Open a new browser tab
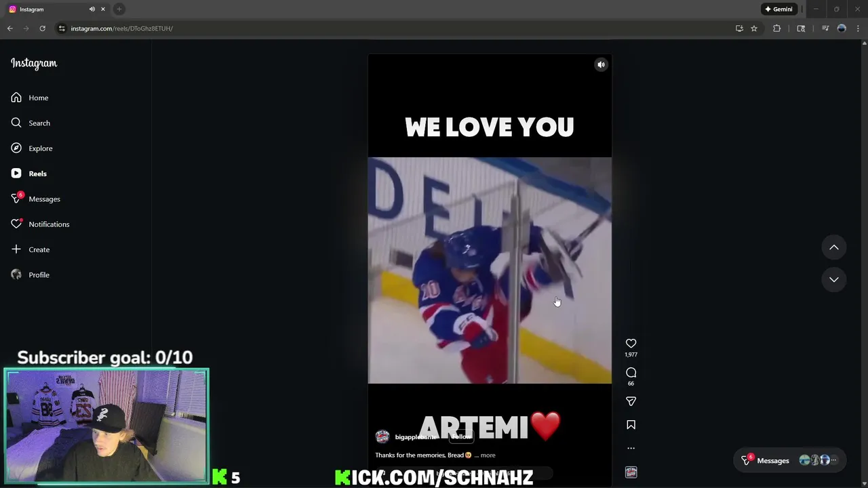Image resolution: width=868 pixels, height=488 pixels. click(119, 9)
